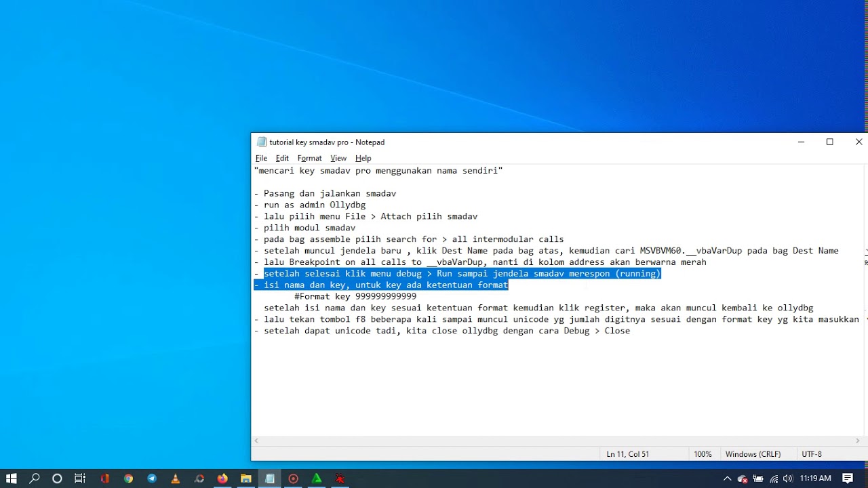
Task: Open Notepad Format menu
Action: point(309,159)
